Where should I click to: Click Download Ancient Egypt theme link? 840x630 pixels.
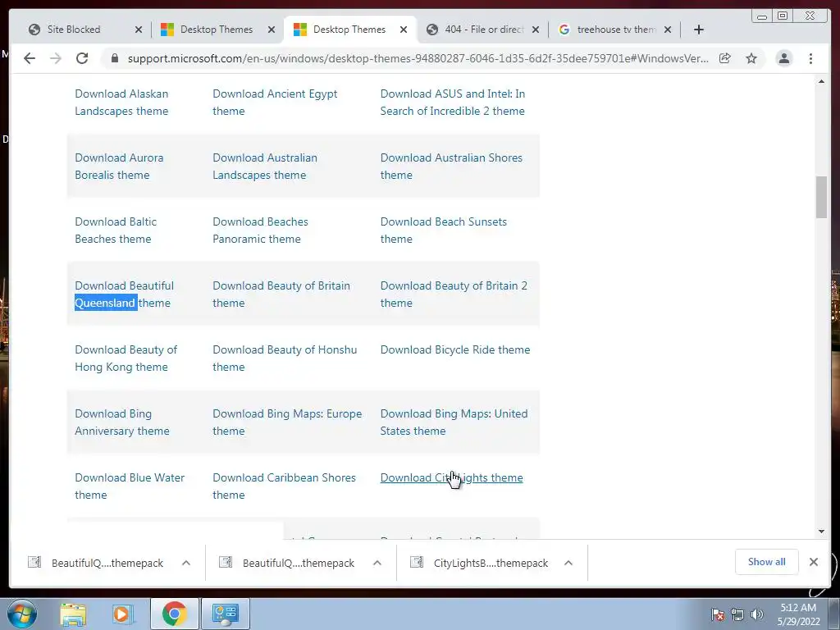[x=275, y=103]
